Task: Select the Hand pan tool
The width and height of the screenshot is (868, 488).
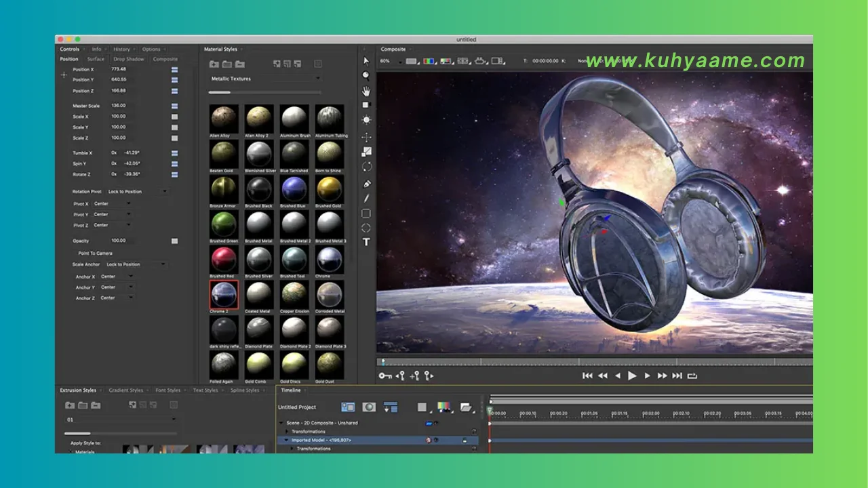Action: (x=366, y=90)
